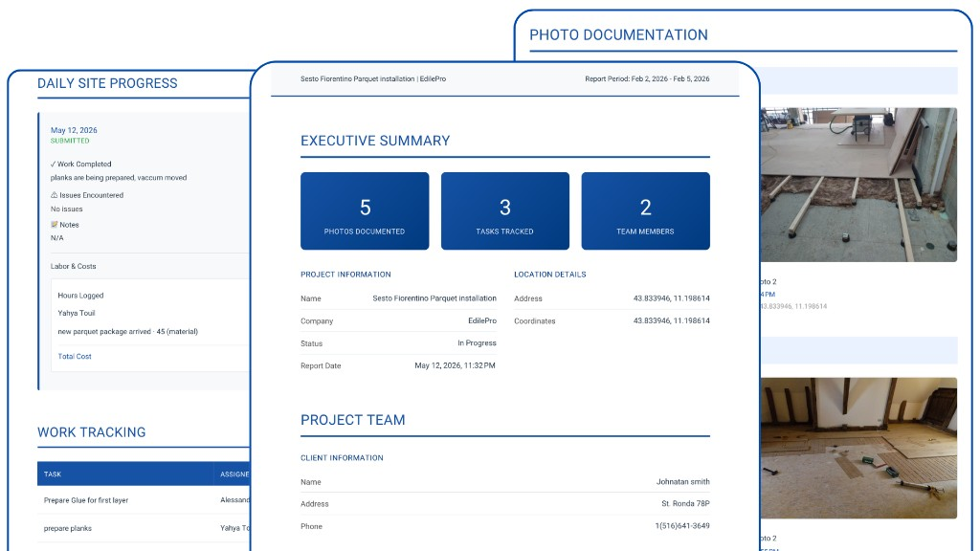Viewport: 980px width, 551px height.
Task: Click the company value EdilePro
Action: point(482,321)
